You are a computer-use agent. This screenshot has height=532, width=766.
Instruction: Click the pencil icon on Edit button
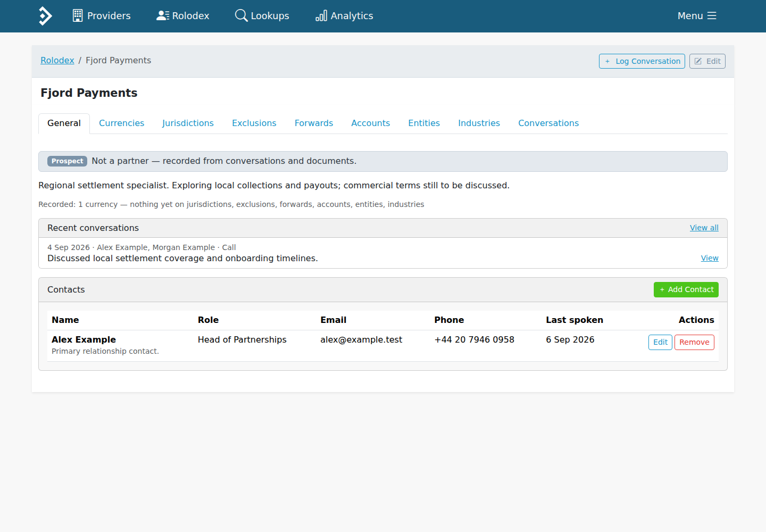[x=698, y=61]
